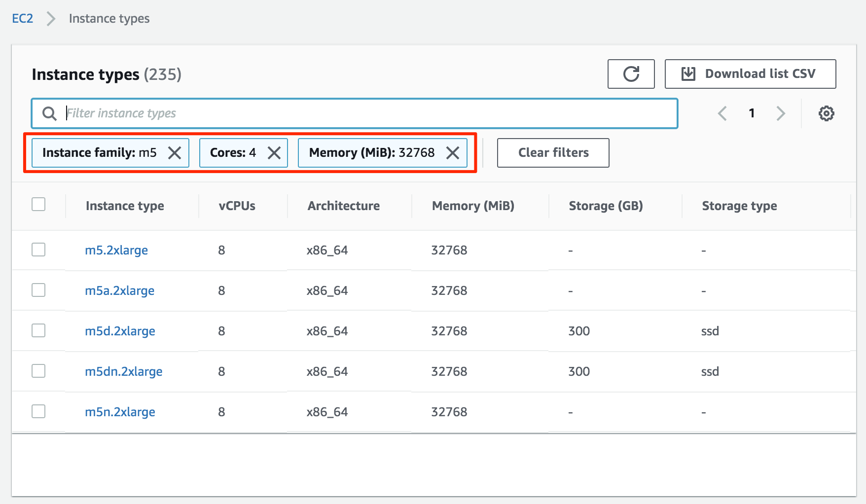Go to previous page arrow
The height and width of the screenshot is (504, 866).
tap(722, 113)
